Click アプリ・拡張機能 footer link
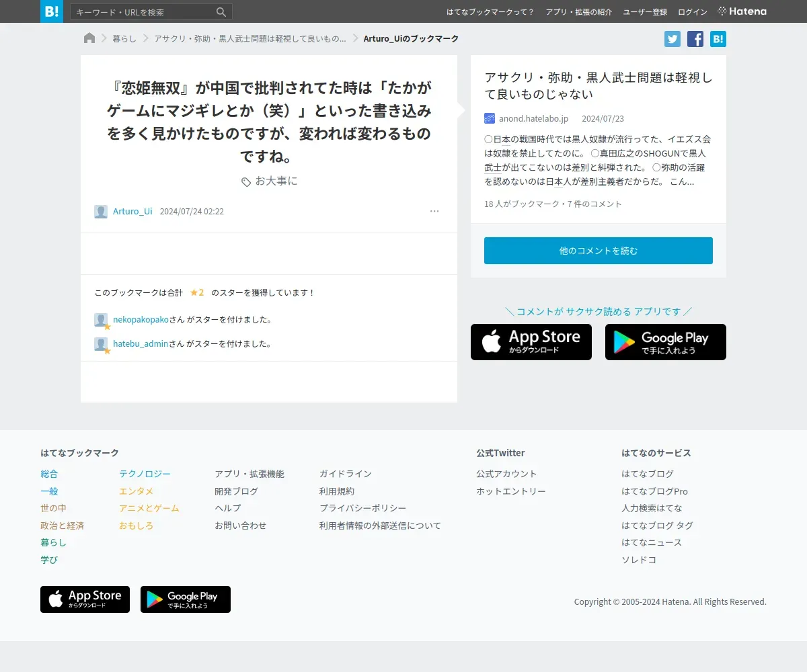 tap(249, 474)
